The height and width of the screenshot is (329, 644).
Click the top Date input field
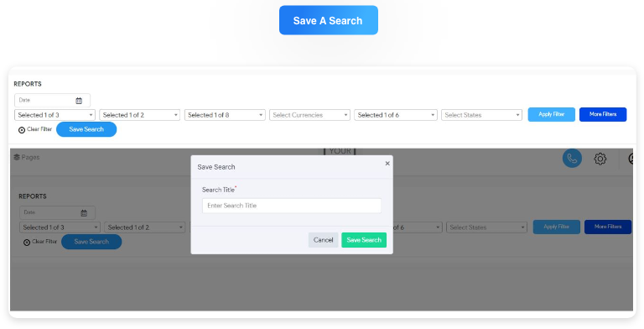click(x=52, y=101)
